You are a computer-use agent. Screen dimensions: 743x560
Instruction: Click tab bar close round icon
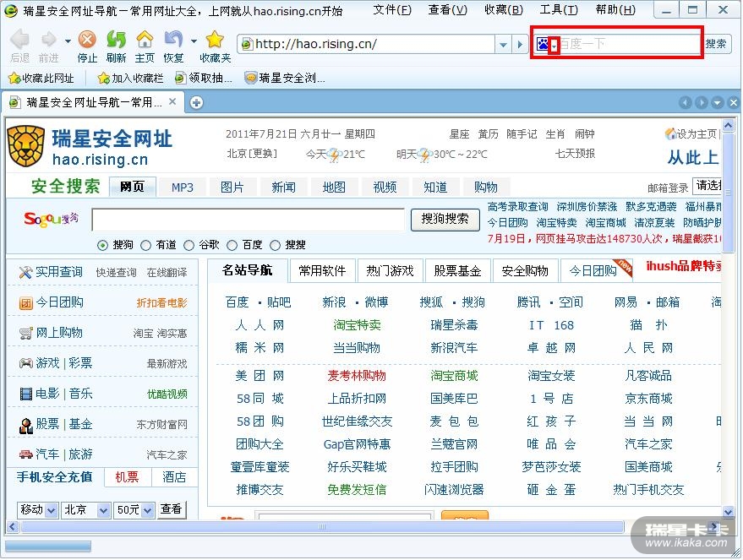click(734, 102)
